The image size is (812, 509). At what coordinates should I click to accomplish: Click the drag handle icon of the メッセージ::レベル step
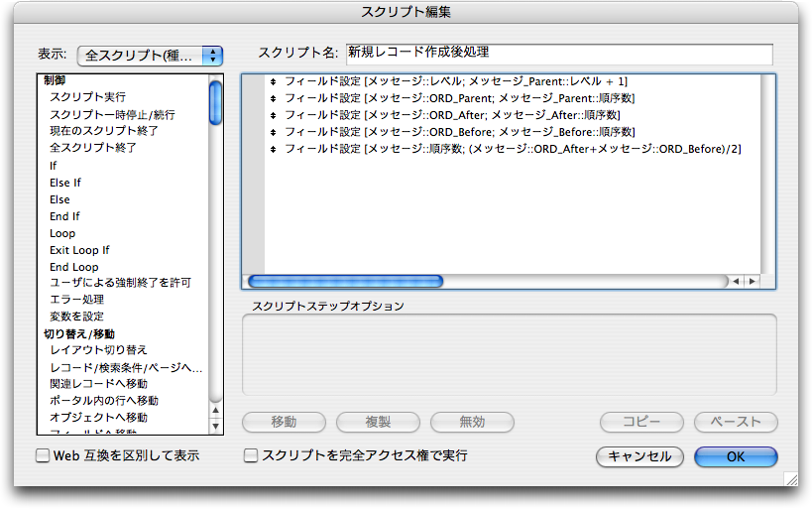(x=273, y=81)
